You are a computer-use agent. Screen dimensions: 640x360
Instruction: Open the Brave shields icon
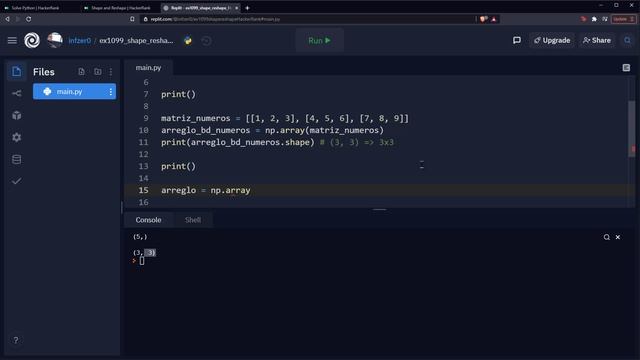pos(484,19)
